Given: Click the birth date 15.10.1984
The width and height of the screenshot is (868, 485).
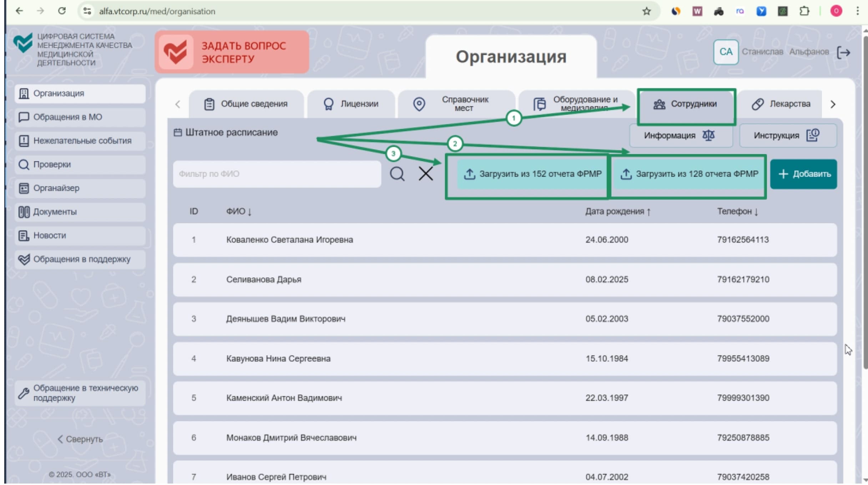Looking at the screenshot, I should (x=606, y=358).
